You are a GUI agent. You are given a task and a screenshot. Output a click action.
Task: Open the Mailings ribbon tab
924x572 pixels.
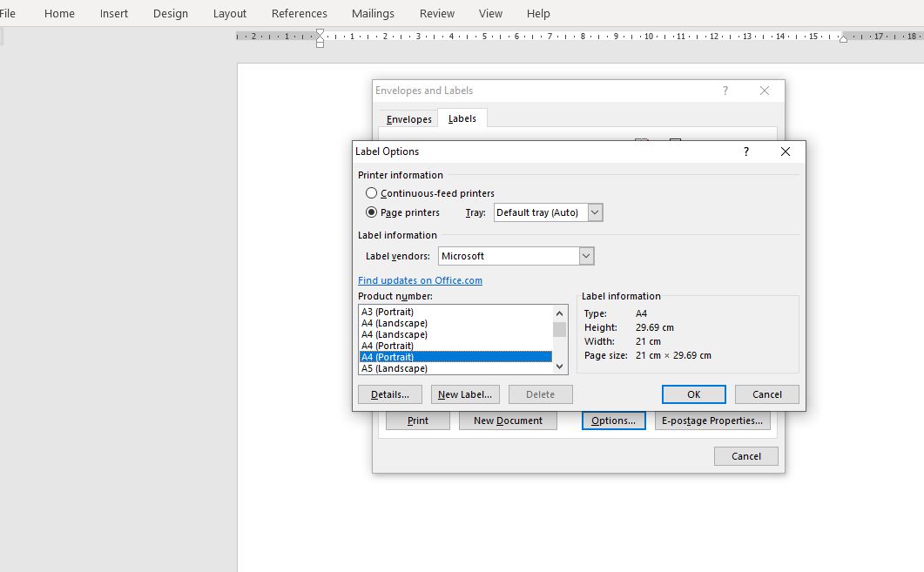373,13
